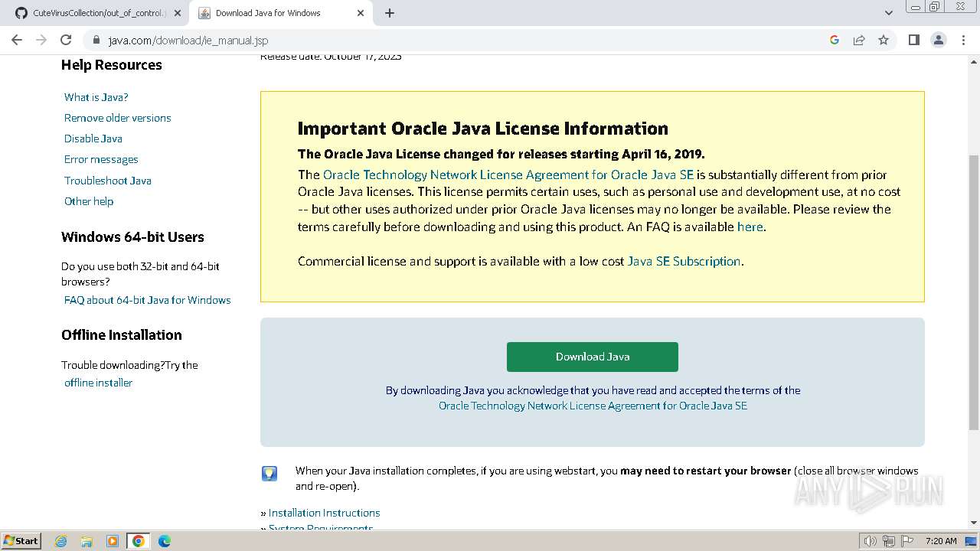Click the address bar URL
Image resolution: width=980 pixels, height=551 pixels.
(x=188, y=40)
